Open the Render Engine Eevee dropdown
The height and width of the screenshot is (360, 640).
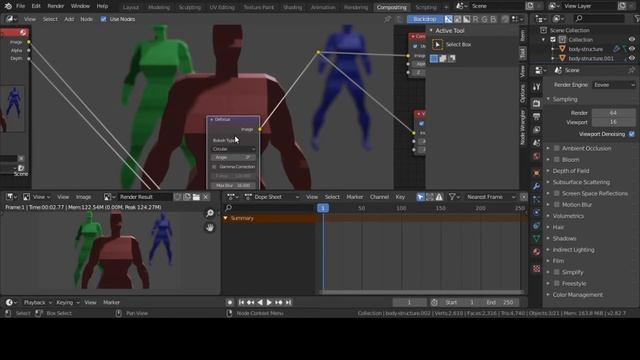point(614,85)
